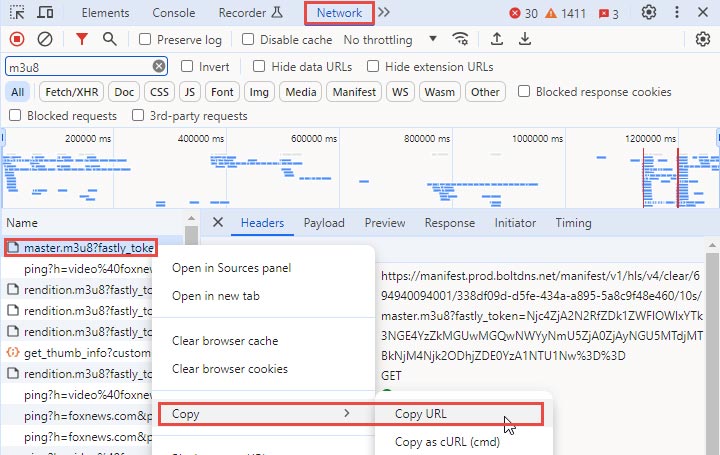Choose Clear browser cookies
This screenshot has width=720, height=455.
point(230,369)
